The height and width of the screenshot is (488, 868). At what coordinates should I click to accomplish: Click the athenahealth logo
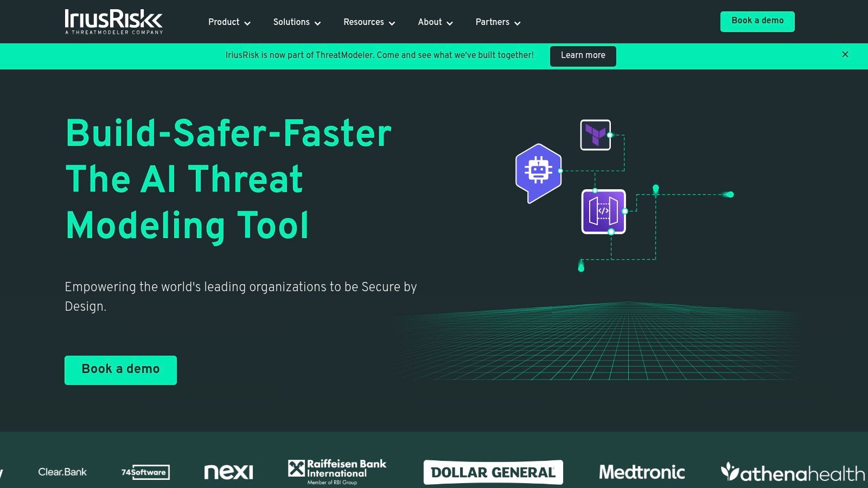coord(793,472)
